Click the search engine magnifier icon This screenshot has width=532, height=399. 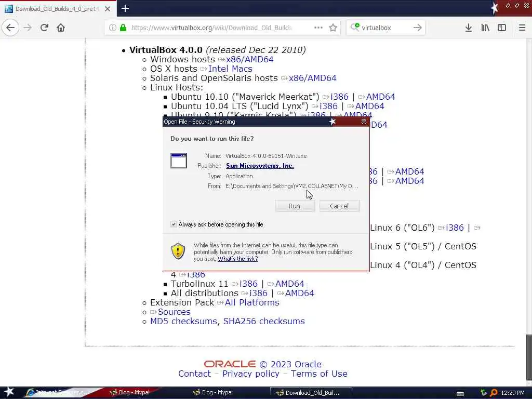point(355,27)
